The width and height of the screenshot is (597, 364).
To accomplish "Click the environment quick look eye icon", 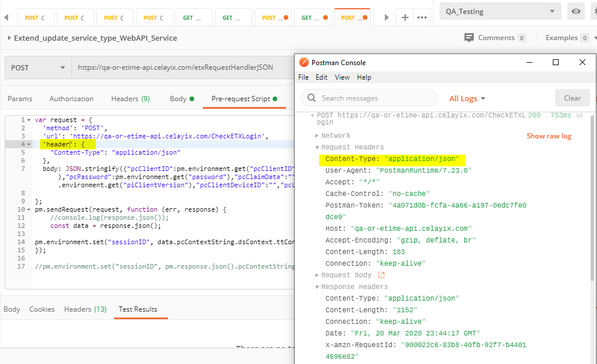I will tap(576, 12).
